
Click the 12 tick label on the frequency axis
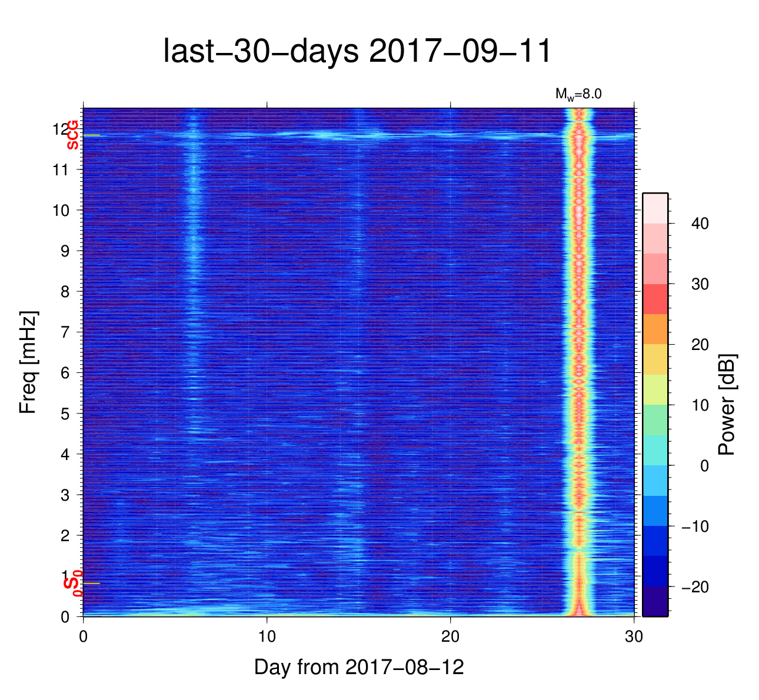coord(61,129)
